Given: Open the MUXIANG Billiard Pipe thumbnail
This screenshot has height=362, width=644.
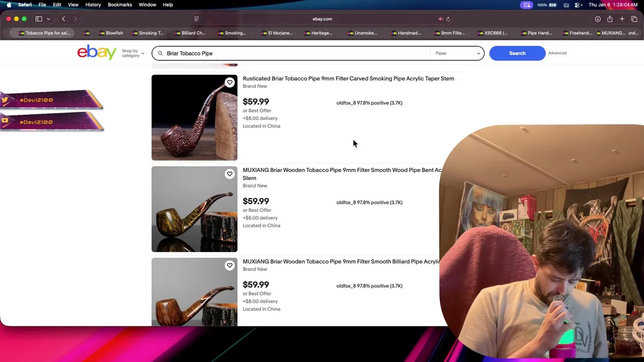Looking at the screenshot, I should click(194, 292).
